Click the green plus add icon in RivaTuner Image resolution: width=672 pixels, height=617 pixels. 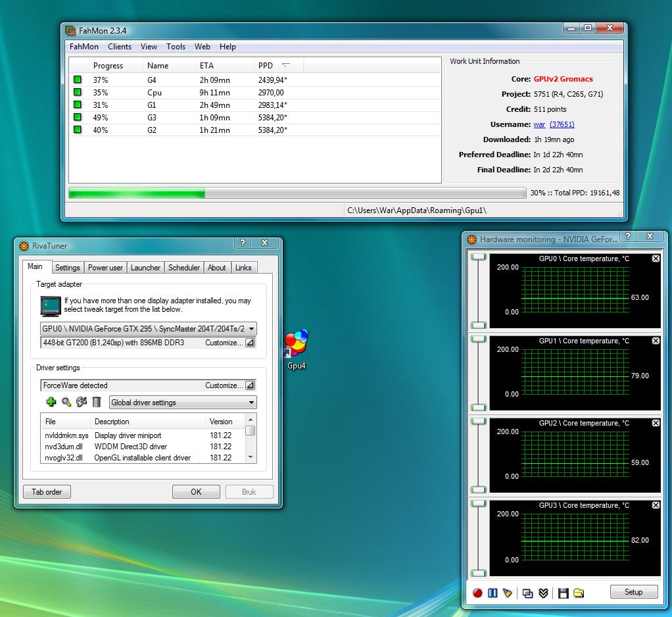[x=51, y=402]
